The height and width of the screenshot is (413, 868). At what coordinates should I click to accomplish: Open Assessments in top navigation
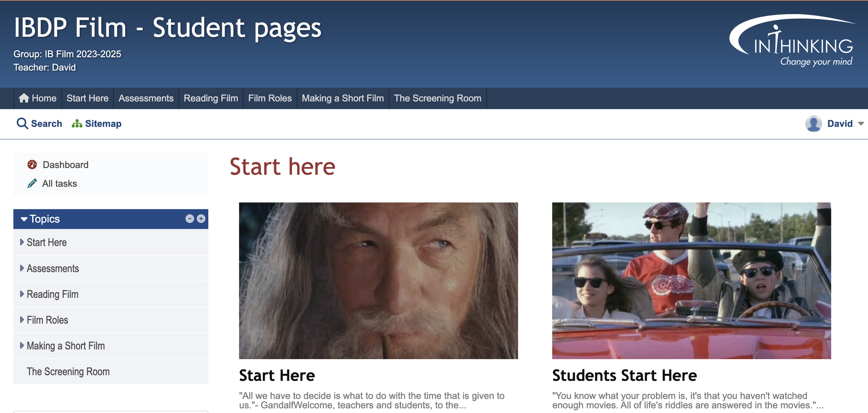click(146, 98)
